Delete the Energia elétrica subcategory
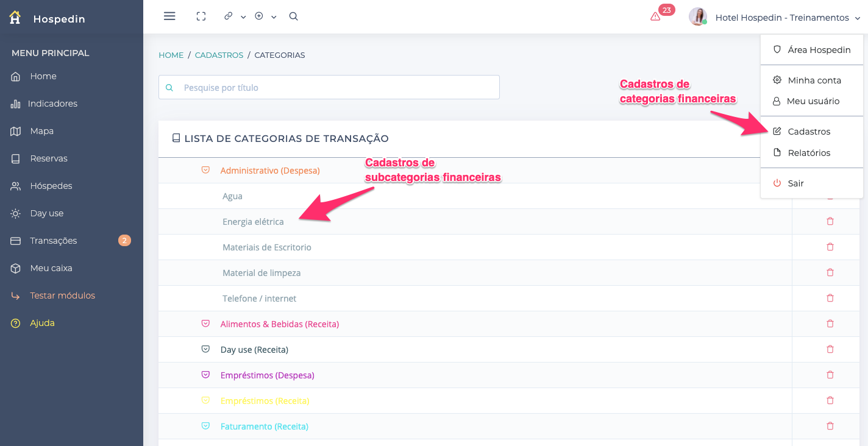868x446 pixels. pyautogui.click(x=830, y=222)
